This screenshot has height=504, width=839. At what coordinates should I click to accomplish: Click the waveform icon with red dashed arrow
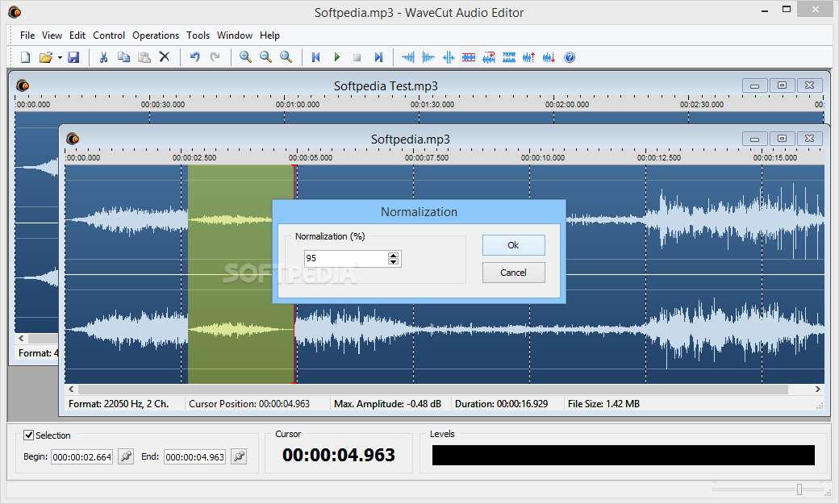click(489, 57)
